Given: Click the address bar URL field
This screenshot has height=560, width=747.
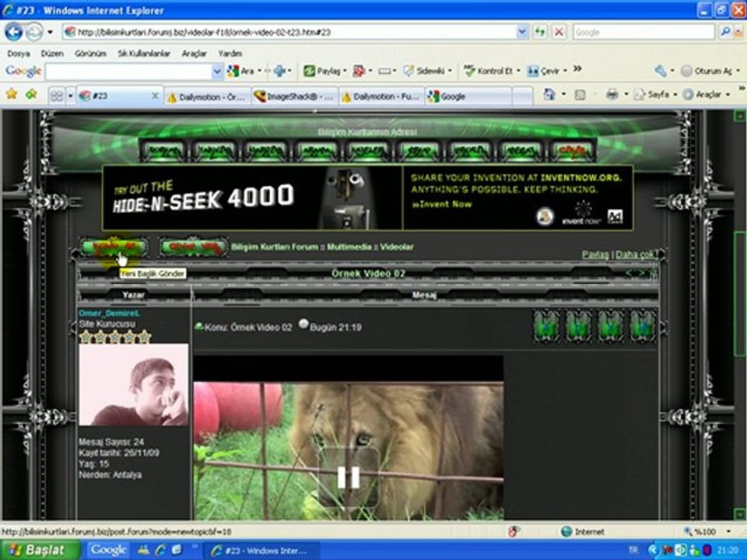Looking at the screenshot, I should tap(289, 33).
